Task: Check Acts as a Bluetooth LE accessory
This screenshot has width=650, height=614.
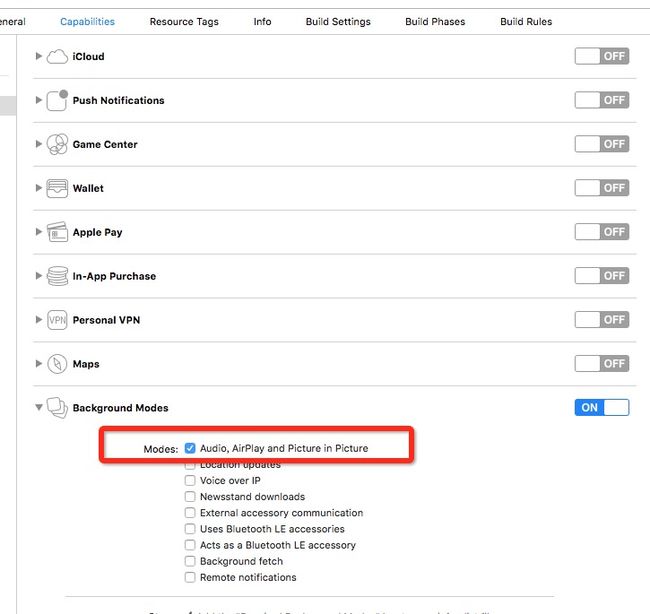Action: (x=190, y=545)
